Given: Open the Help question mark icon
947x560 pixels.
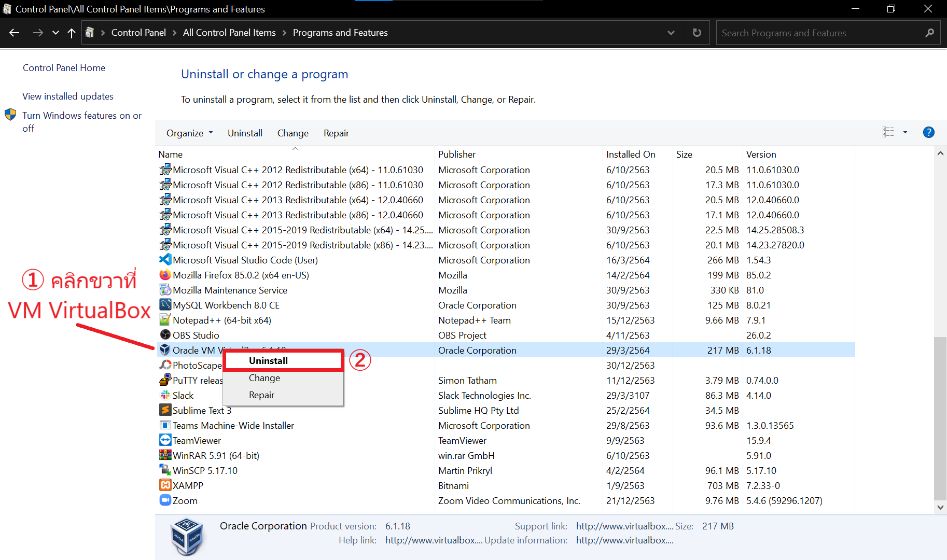Looking at the screenshot, I should [x=929, y=132].
